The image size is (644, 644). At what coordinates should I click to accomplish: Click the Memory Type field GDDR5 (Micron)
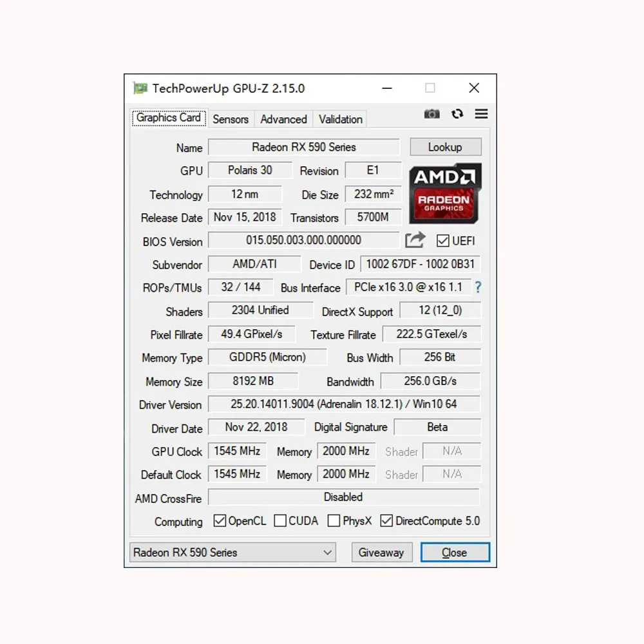[x=268, y=357]
